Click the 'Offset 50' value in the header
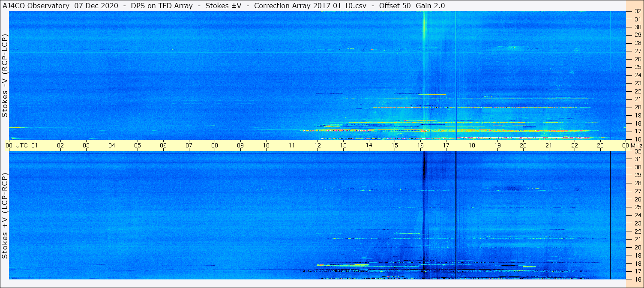Viewport: 644px width, 288px height. [395, 6]
